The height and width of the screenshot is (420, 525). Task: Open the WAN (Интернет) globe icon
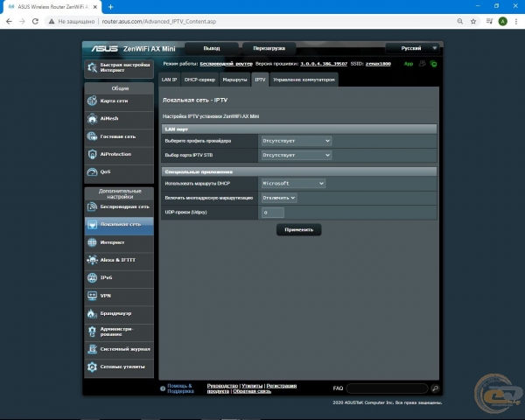92,242
